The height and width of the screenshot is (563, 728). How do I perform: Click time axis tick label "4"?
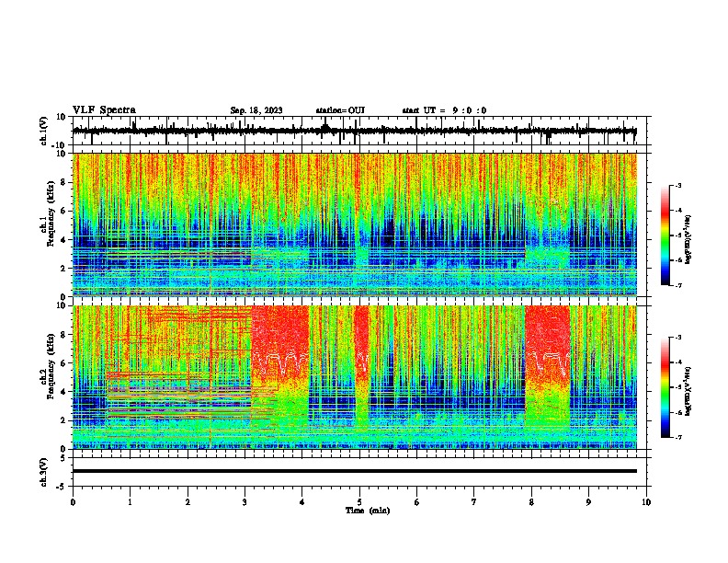pos(302,502)
